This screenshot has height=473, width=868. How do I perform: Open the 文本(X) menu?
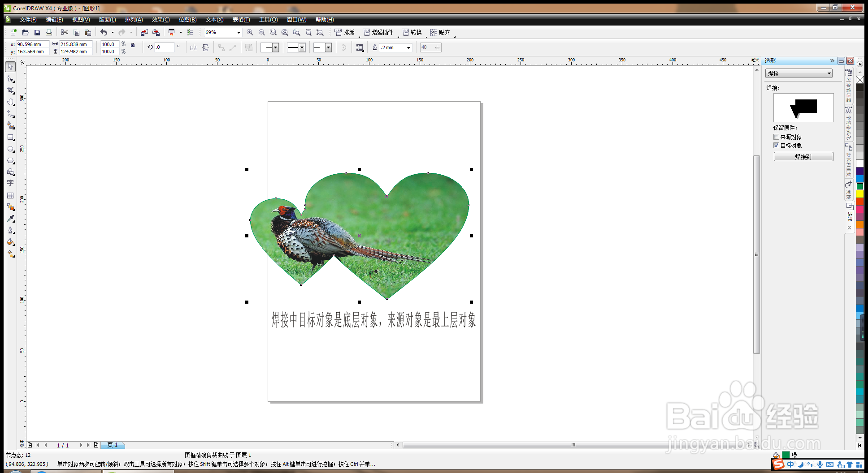coord(214,20)
